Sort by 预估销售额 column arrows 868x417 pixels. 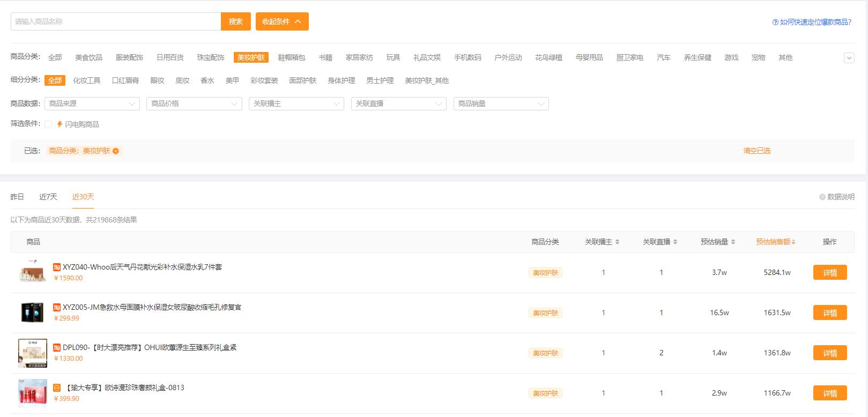[793, 242]
